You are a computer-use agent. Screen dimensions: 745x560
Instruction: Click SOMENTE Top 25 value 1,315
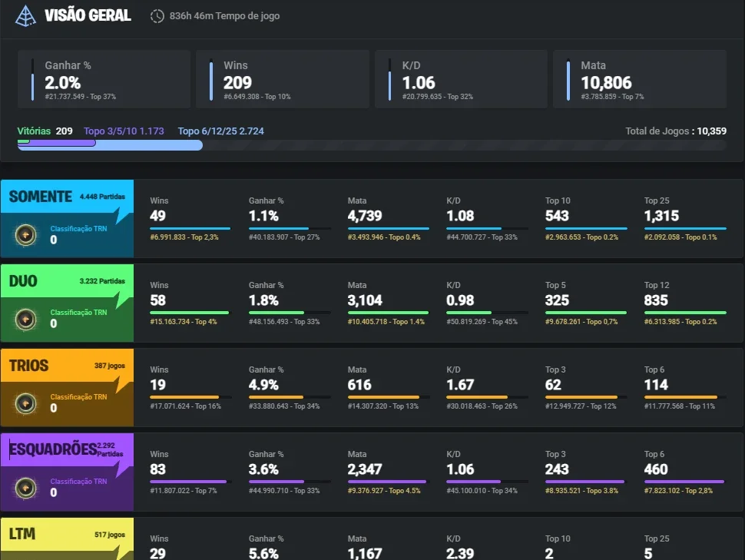tap(662, 216)
